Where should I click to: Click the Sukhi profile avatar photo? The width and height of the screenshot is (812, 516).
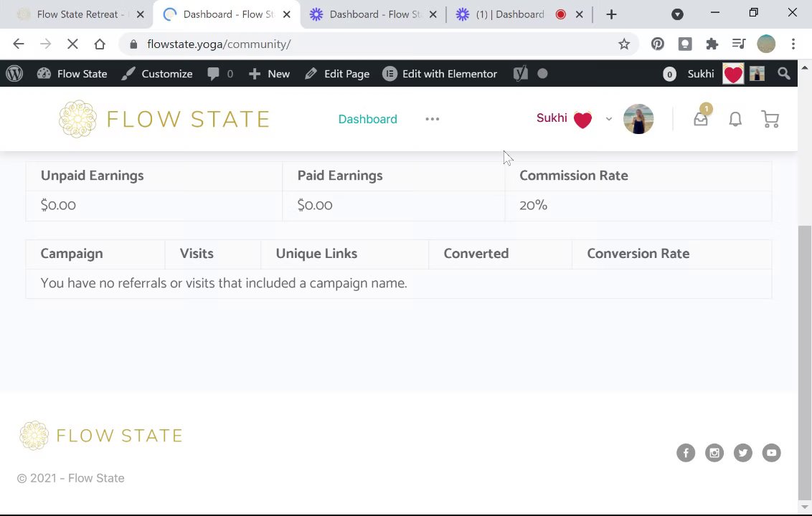point(638,119)
